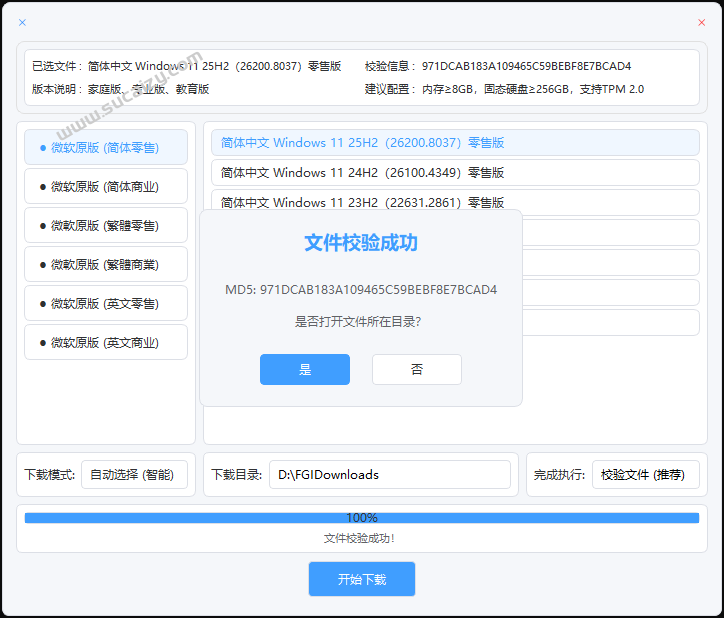Select 微软原版 (繁體零售) category

pyautogui.click(x=106, y=225)
